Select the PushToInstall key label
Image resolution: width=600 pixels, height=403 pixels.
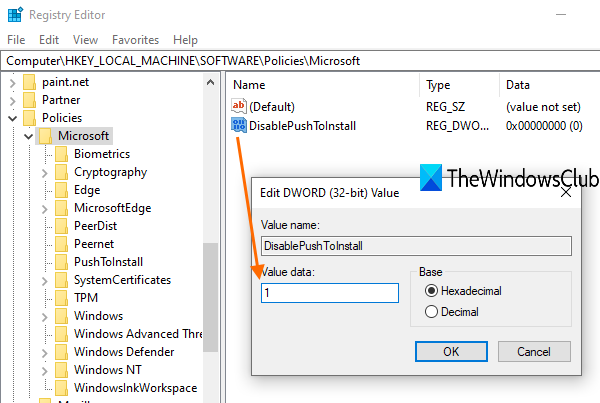[x=108, y=262]
